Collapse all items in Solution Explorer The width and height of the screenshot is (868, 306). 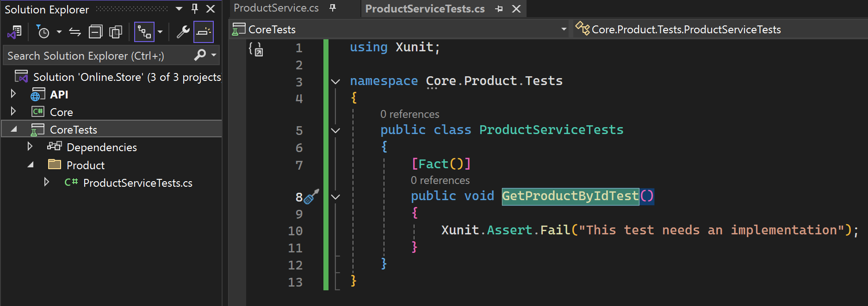pos(95,32)
